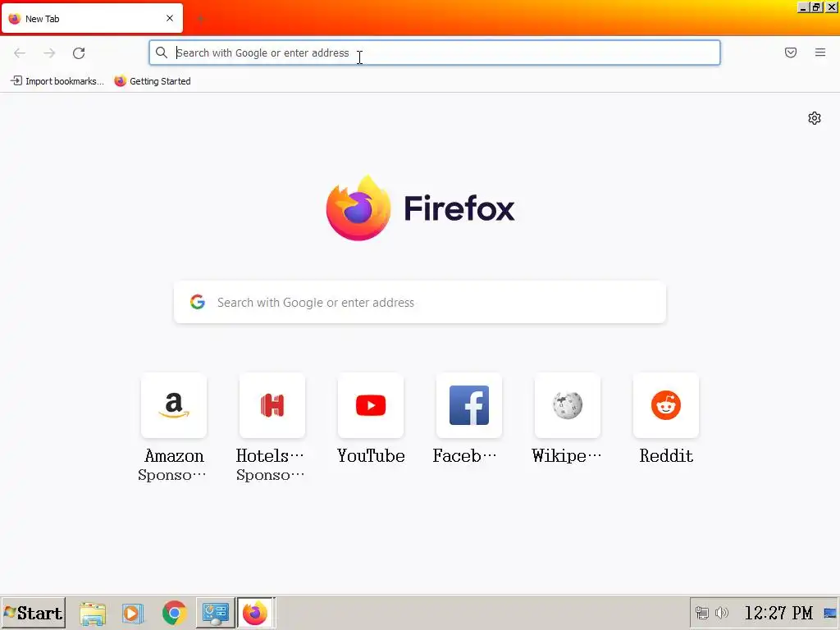Viewport: 840px width, 630px height.
Task: Reload the current page
Action: pyautogui.click(x=79, y=52)
